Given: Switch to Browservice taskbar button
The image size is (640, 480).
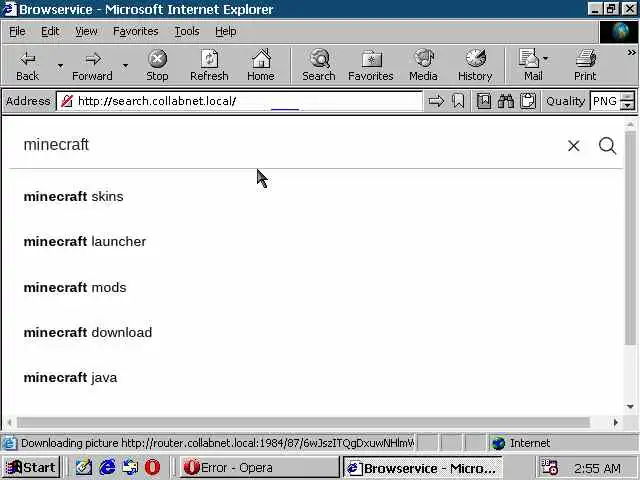Looking at the screenshot, I should (423, 468).
